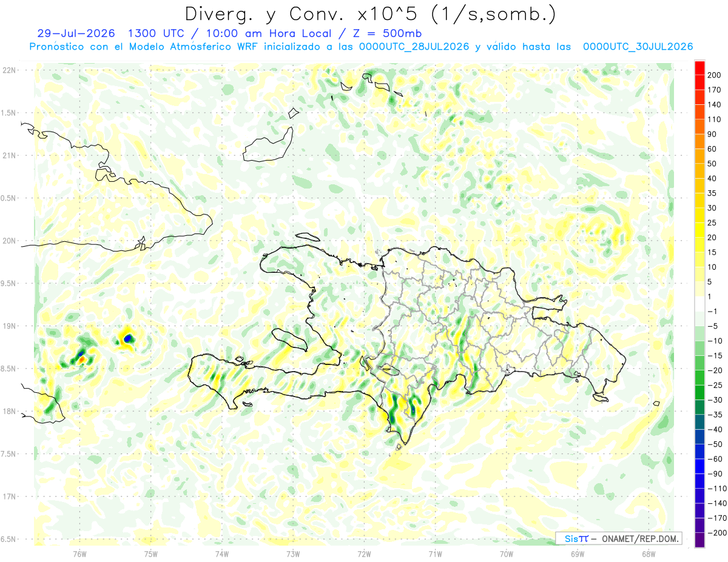This screenshot has width=728, height=562.
Task: Click the '75W' longitude label
Action: coord(150,554)
